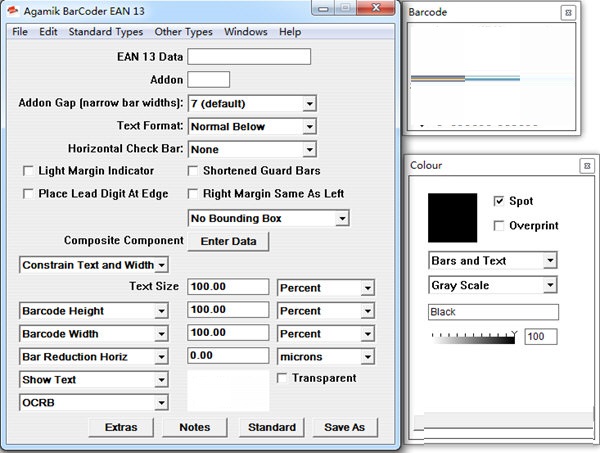Screen dimensions: 600x453
Task: Click the Agamik BarCoder title bar icon
Action: 13,11
